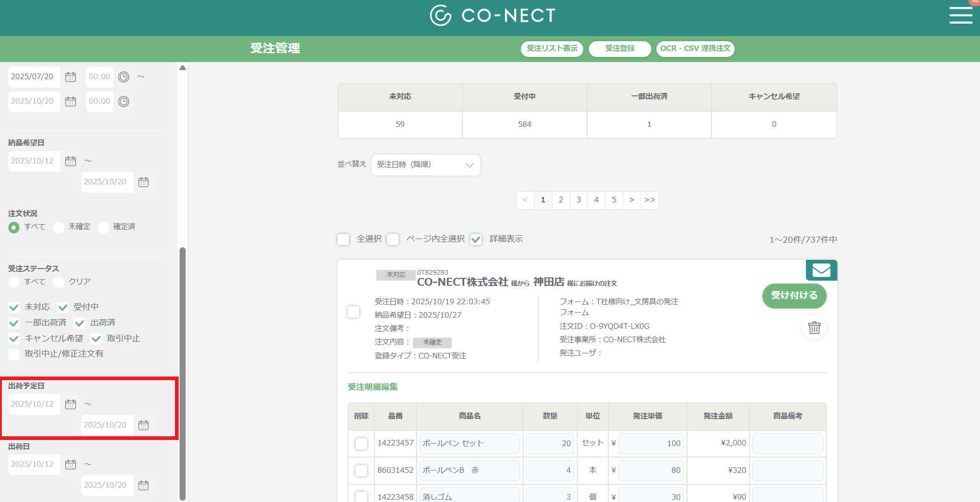Click product number 14223457
Viewport: 980px width, 502px height.
[x=395, y=443]
